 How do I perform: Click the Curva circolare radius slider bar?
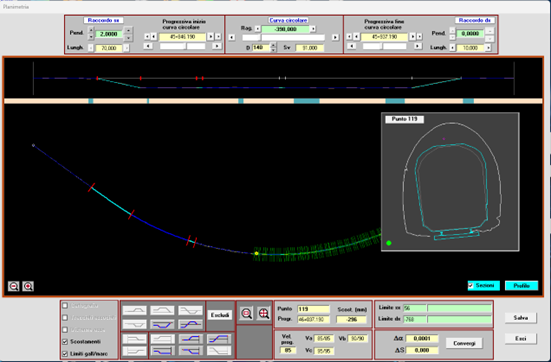284,37
